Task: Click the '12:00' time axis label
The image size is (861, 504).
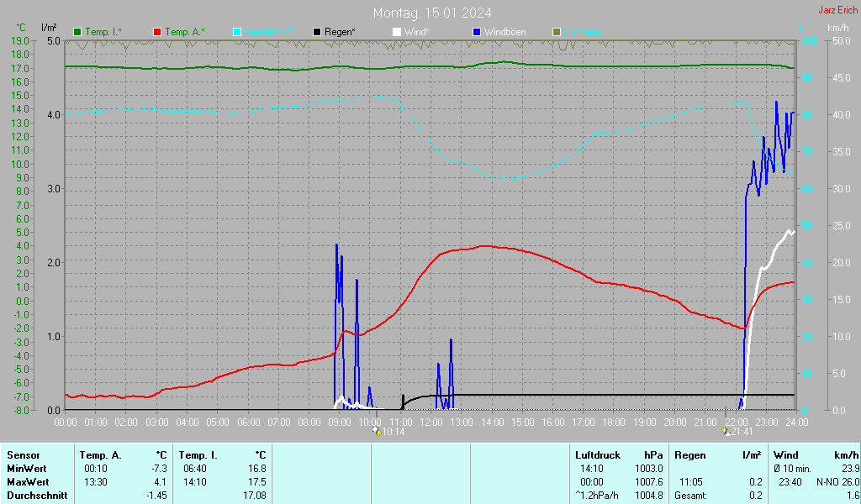Action: pos(431,423)
